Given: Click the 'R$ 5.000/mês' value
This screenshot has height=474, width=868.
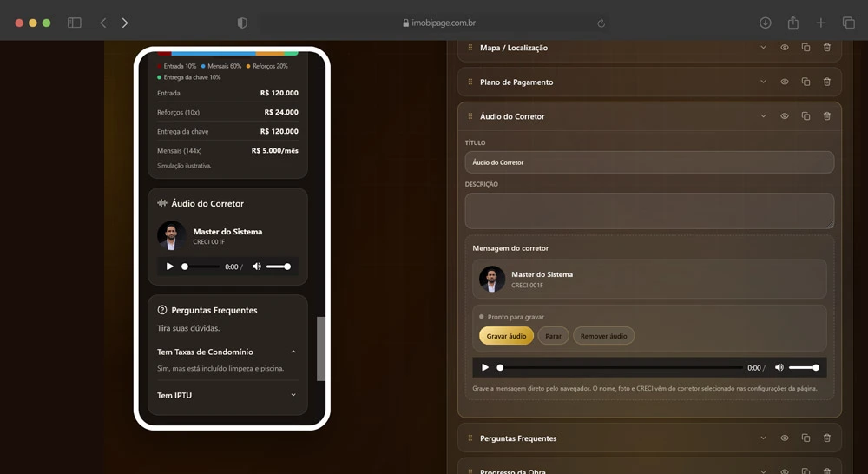Looking at the screenshot, I should (274, 150).
